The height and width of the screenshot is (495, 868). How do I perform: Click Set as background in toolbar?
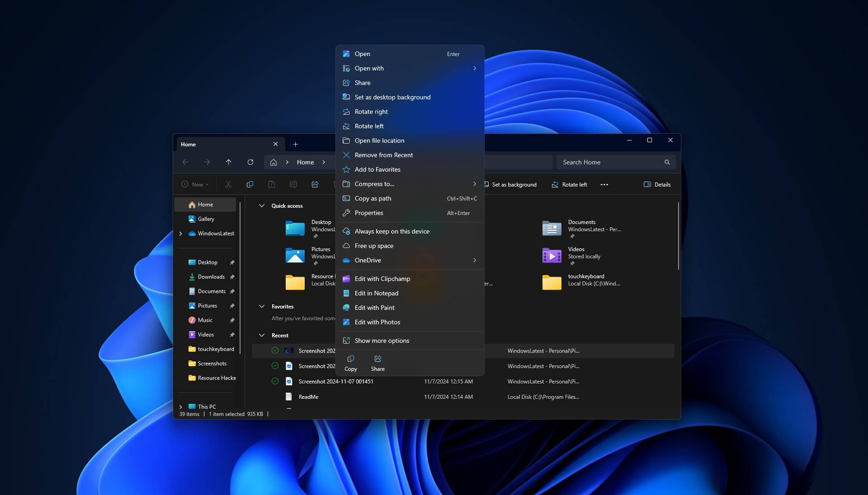(x=511, y=184)
